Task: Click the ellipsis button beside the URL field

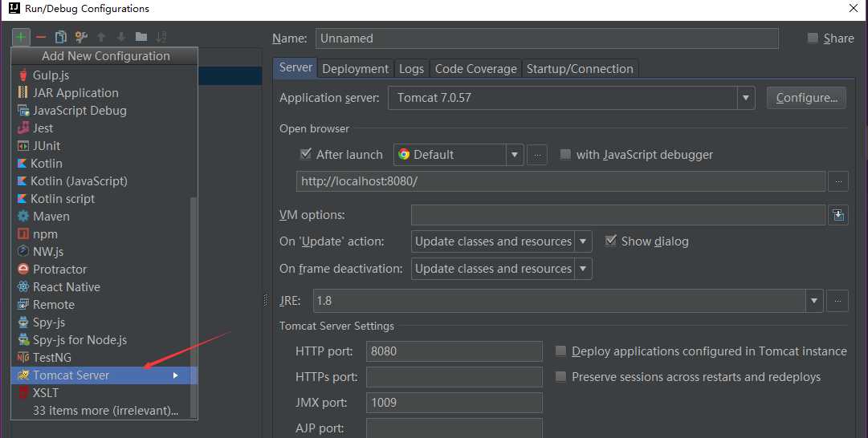Action: (x=838, y=181)
